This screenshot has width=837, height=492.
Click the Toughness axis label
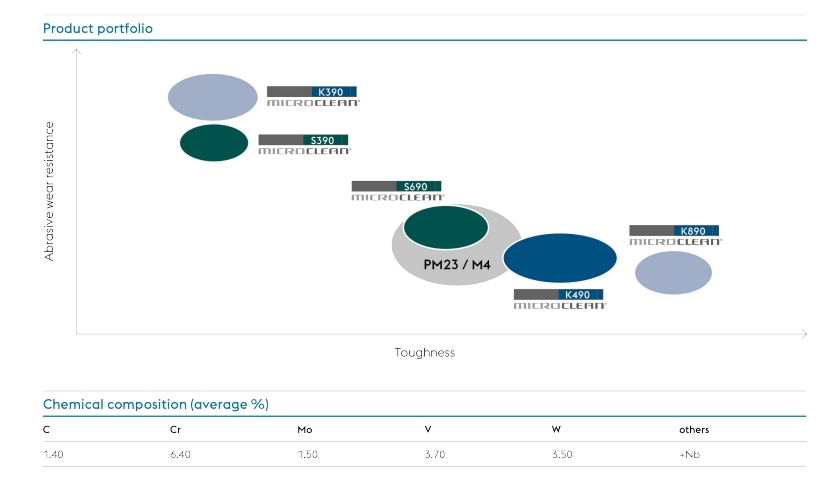[425, 352]
